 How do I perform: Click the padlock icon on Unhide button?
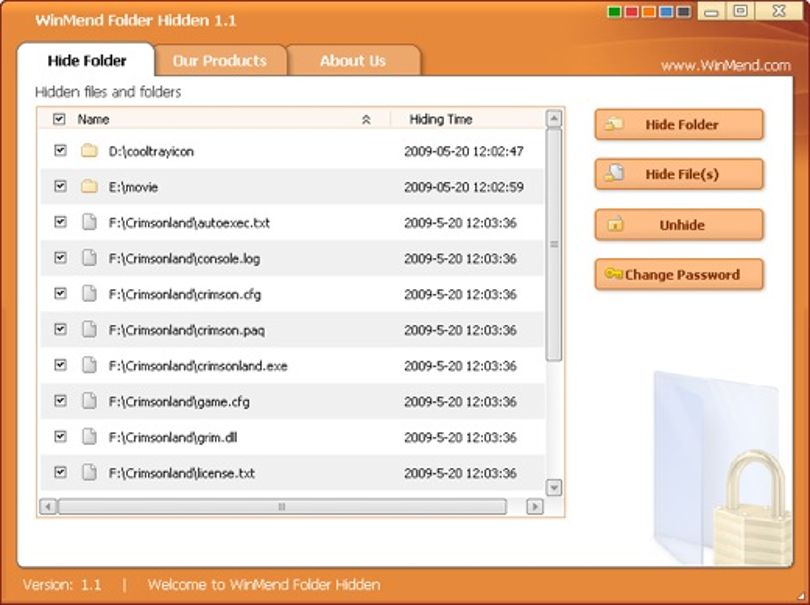pyautogui.click(x=615, y=224)
